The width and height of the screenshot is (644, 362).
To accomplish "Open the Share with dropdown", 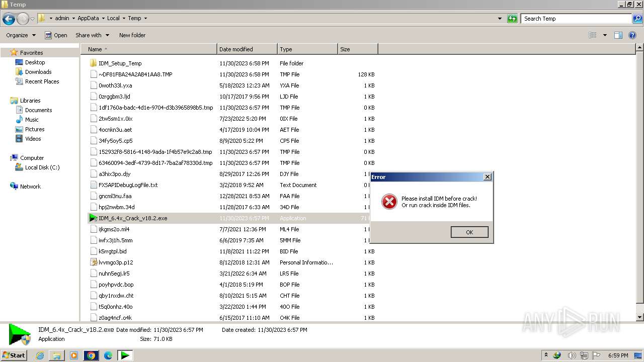I will (x=92, y=35).
